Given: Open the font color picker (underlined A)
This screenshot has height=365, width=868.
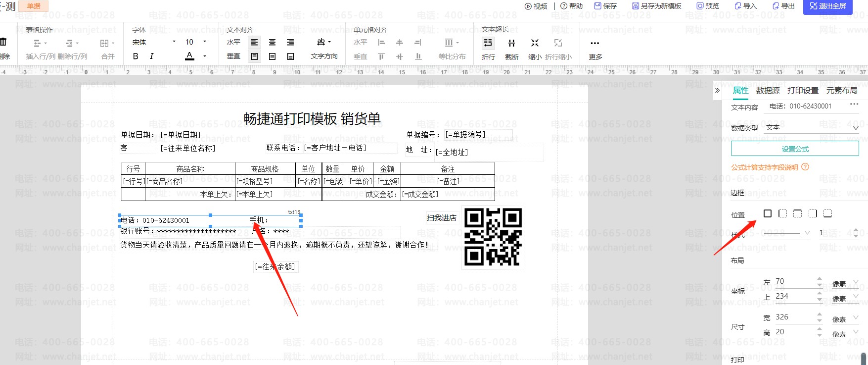Looking at the screenshot, I should click(x=189, y=56).
